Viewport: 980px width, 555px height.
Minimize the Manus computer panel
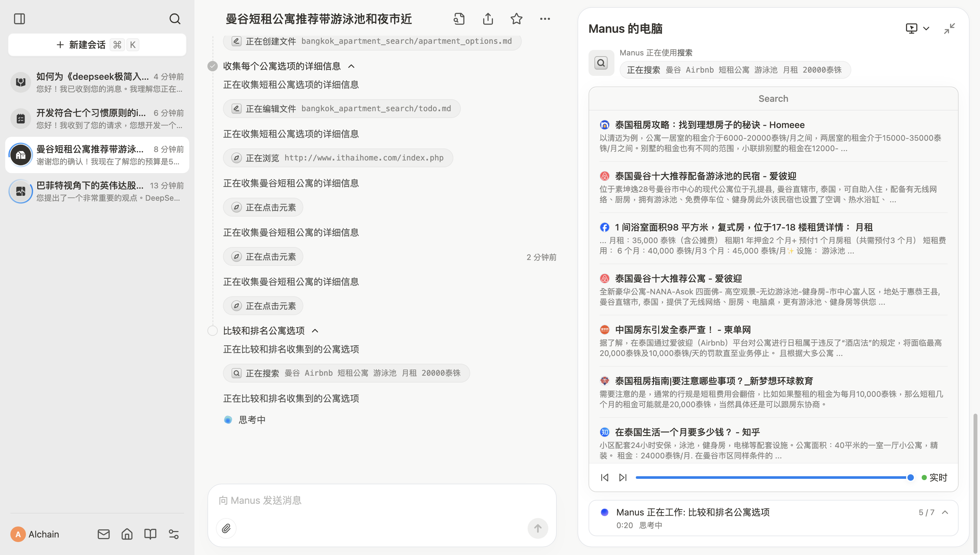949,29
